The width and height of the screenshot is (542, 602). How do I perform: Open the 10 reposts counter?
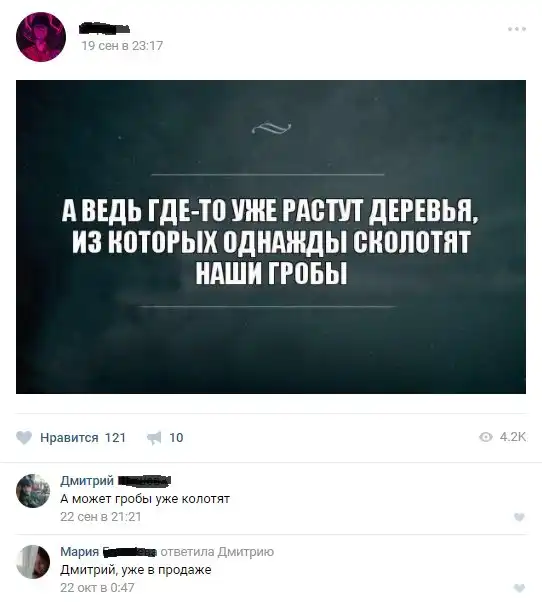176,438
